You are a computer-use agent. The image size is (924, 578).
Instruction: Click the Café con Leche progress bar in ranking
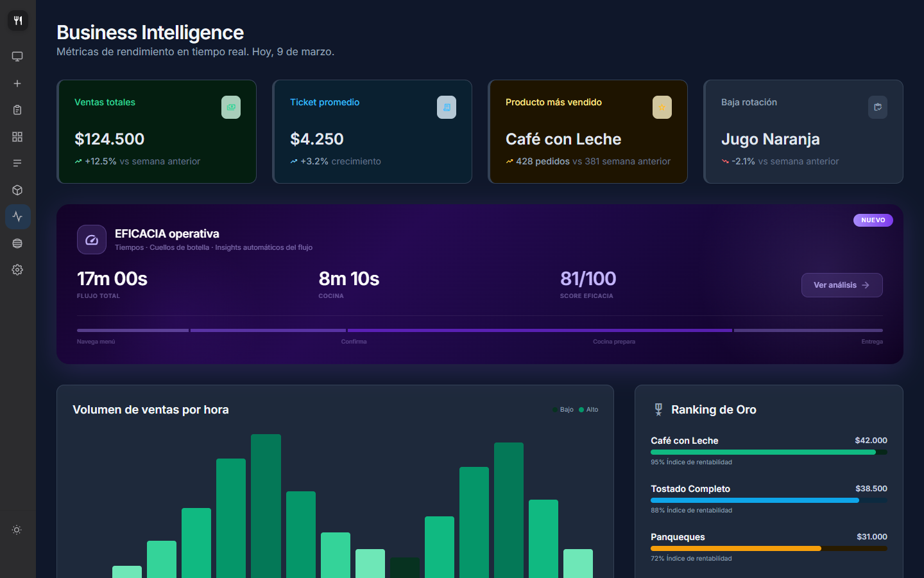769,452
